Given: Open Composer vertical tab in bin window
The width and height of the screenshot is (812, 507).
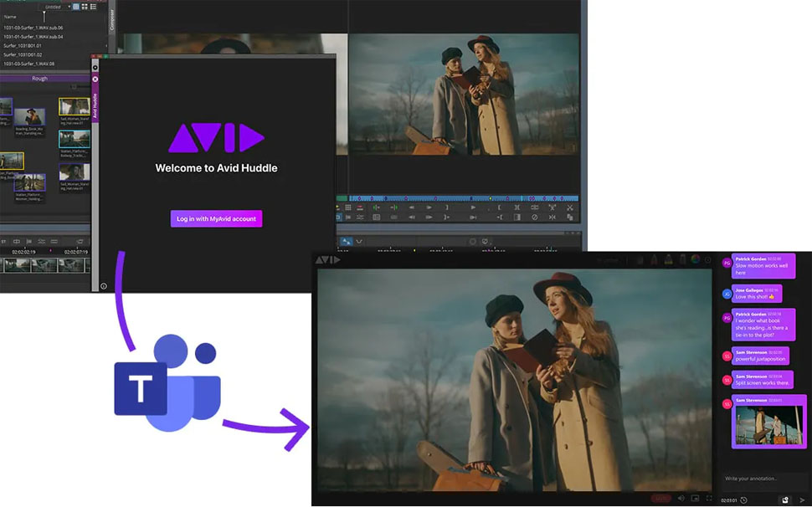Looking at the screenshot, I should 112,19.
